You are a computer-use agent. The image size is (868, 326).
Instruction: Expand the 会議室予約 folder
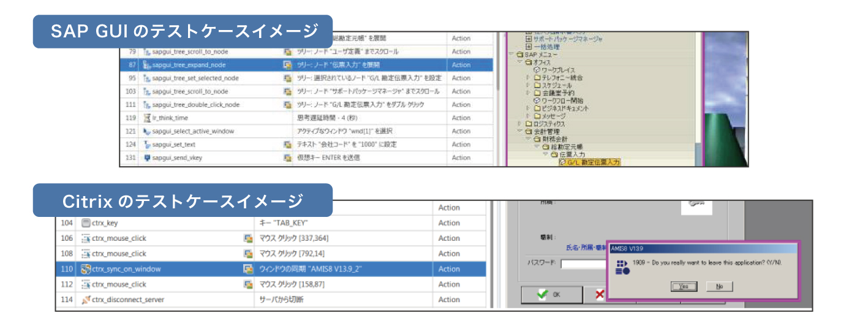[x=528, y=93]
